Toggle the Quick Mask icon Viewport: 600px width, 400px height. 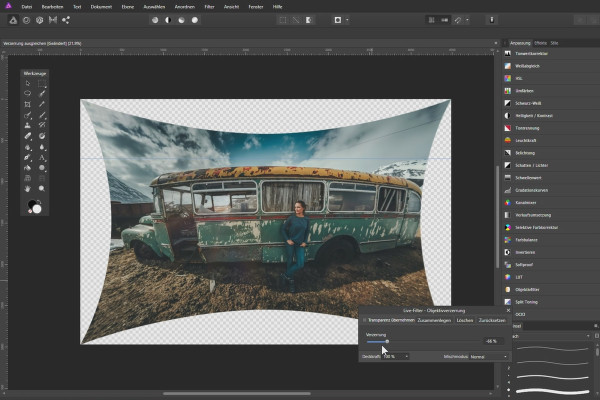pyautogui.click(x=338, y=20)
